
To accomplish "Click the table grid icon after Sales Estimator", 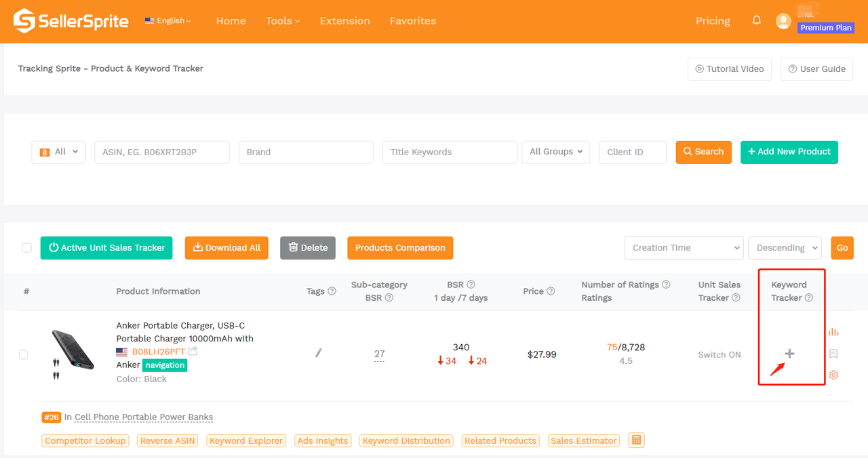I will point(636,440).
